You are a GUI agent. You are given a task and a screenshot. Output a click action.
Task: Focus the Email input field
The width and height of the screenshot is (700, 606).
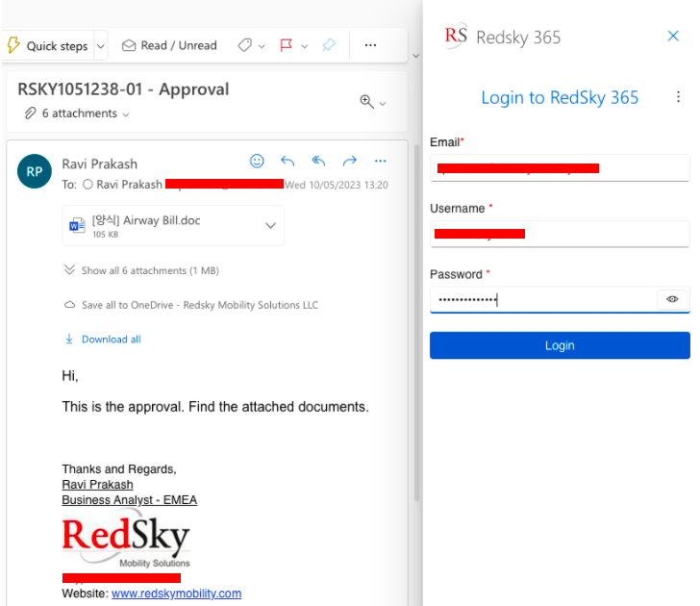560,168
